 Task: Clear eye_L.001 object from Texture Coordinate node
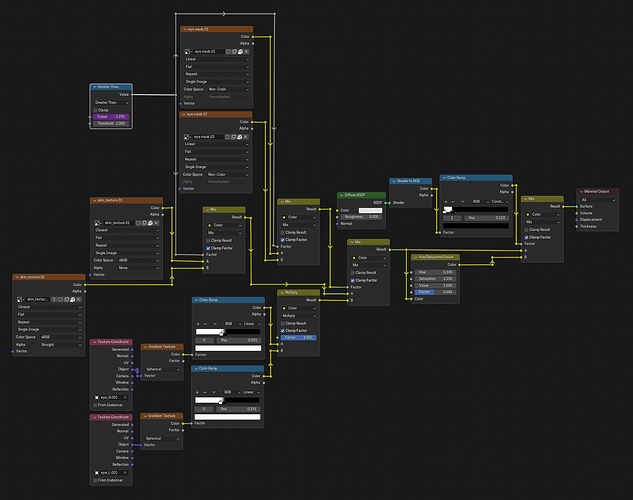125,473
